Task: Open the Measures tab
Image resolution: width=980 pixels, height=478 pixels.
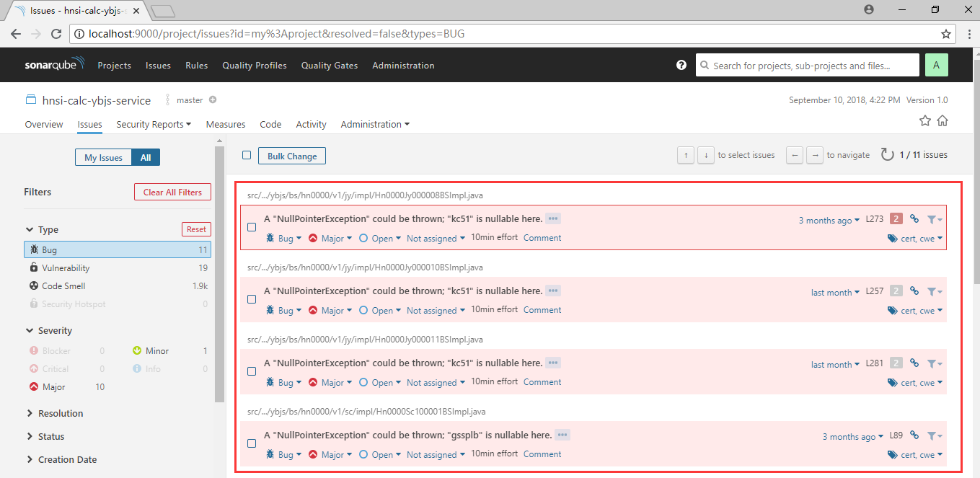Action: point(226,124)
